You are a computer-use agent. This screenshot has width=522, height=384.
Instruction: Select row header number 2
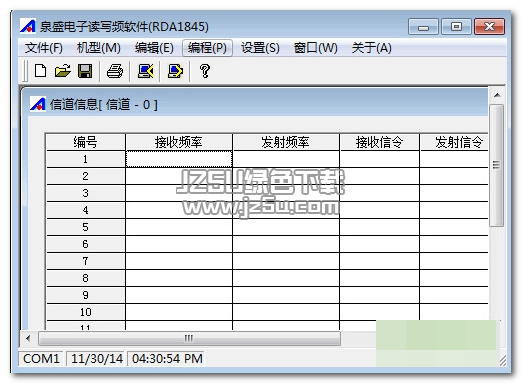click(86, 176)
